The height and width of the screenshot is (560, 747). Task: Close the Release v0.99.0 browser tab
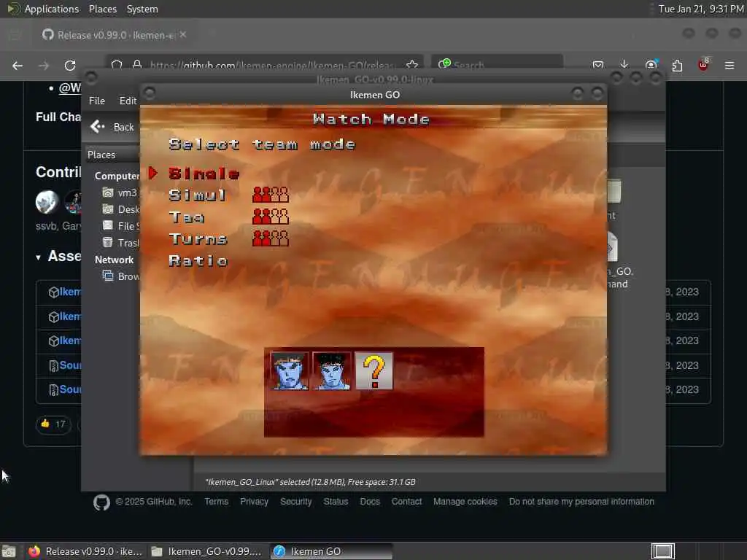pos(183,35)
